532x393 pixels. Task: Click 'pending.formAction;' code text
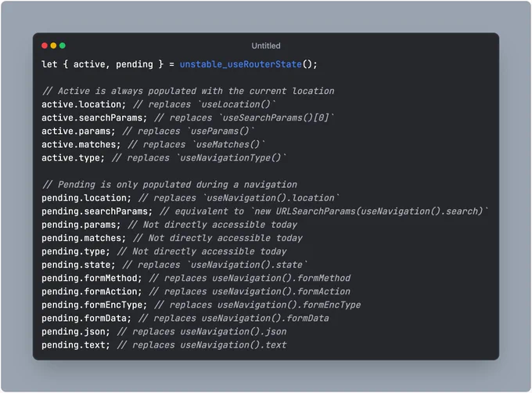92,291
